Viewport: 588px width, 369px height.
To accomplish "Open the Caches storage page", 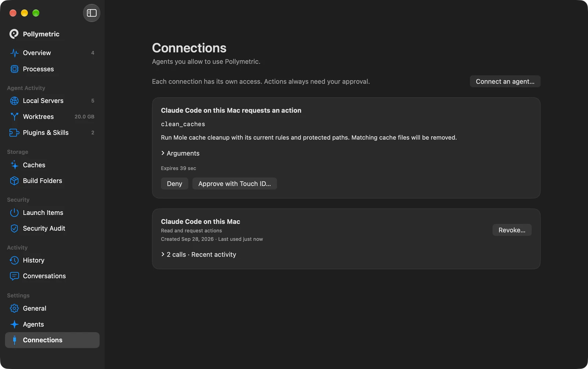I will coord(52,165).
